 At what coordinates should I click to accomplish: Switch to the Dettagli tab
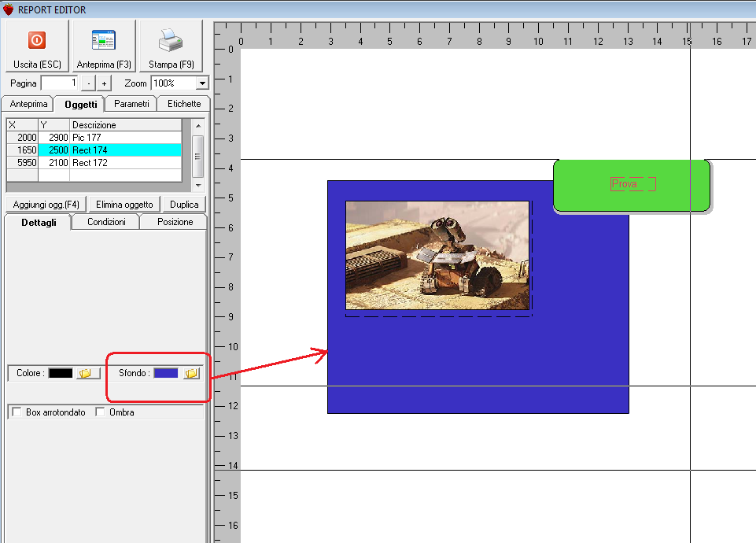(x=39, y=222)
